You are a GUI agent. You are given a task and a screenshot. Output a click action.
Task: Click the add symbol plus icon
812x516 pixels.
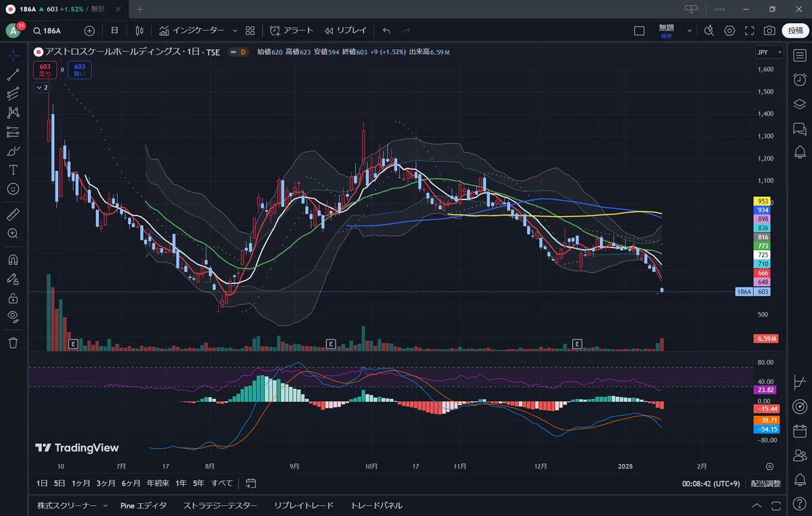89,30
